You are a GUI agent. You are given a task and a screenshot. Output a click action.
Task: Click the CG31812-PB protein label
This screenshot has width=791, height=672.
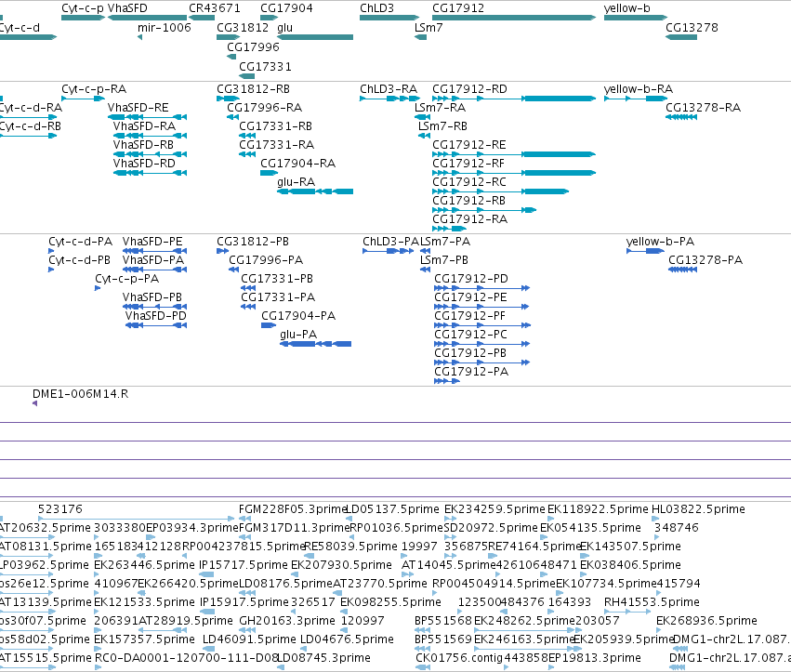tap(253, 242)
